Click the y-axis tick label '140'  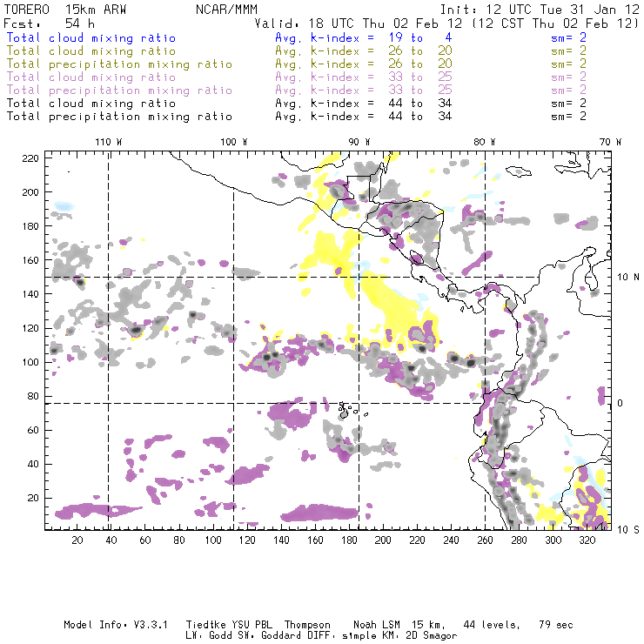click(x=30, y=294)
